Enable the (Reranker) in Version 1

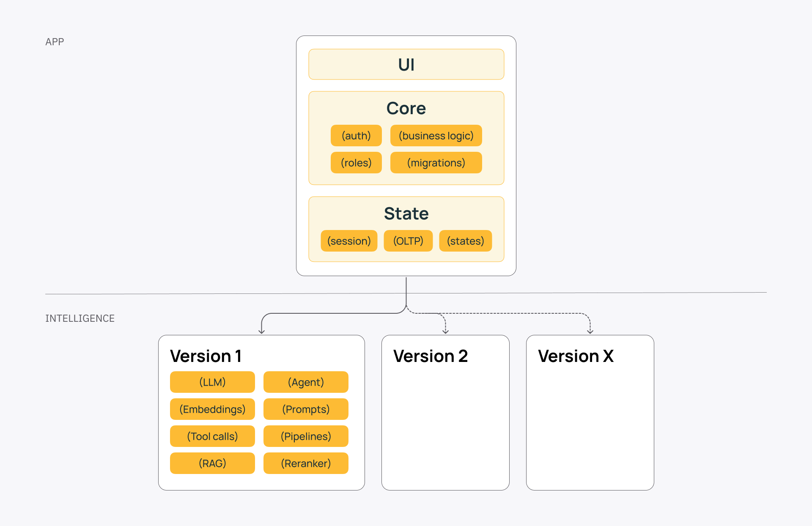click(305, 463)
